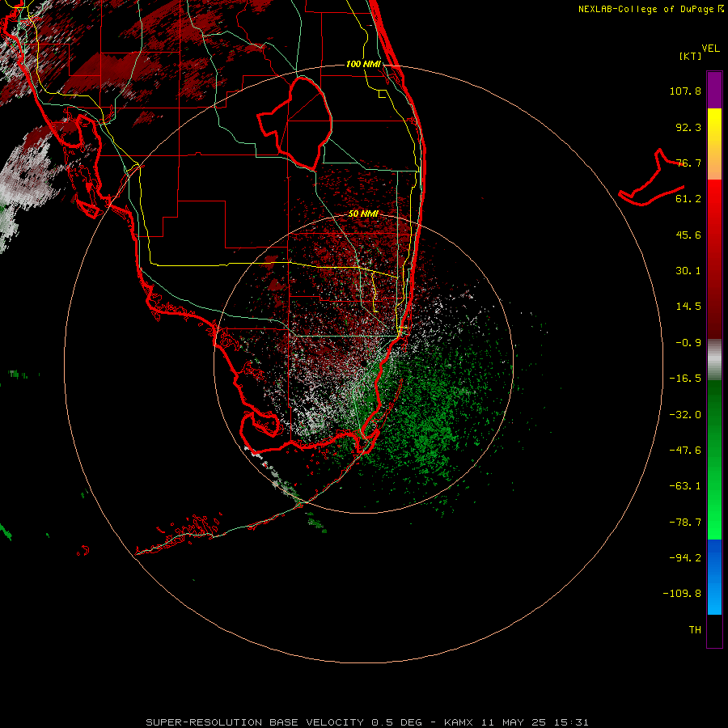
Task: Click the 14.5 legend value
Action: (688, 307)
